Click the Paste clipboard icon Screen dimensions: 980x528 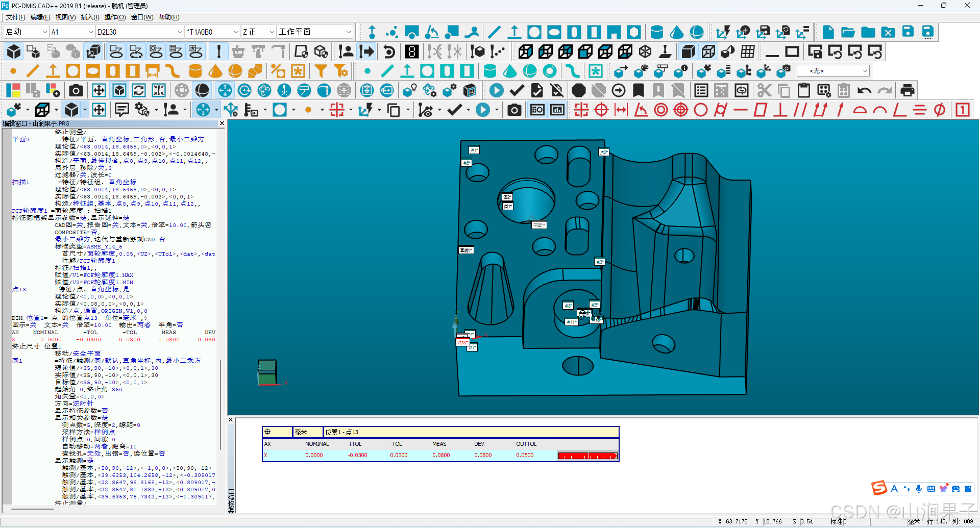tap(804, 91)
